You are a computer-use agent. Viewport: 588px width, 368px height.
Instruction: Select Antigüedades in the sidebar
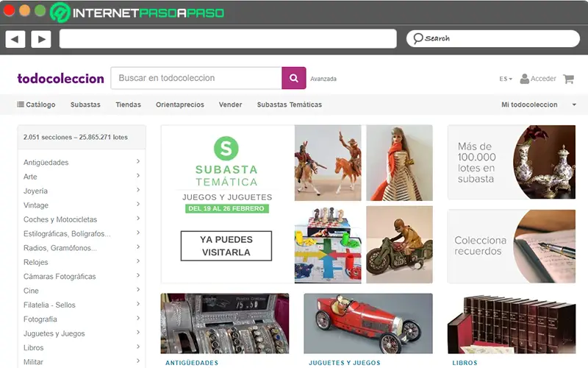click(x=46, y=163)
